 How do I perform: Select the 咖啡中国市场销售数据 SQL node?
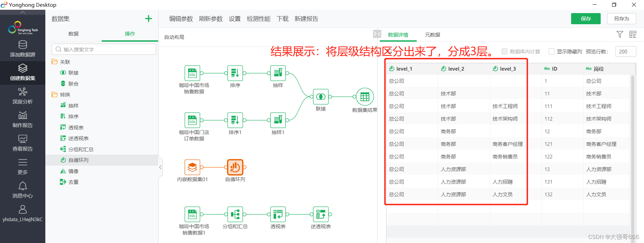tap(192, 73)
